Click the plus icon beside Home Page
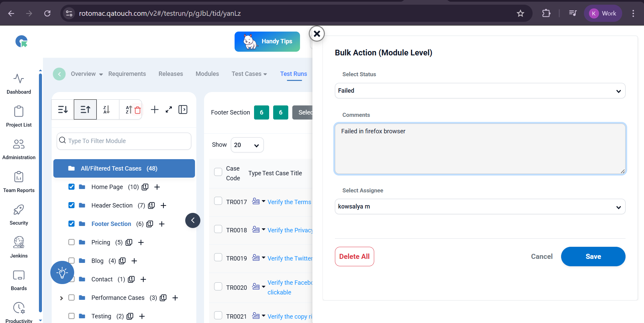This screenshot has width=644, height=323. click(157, 187)
